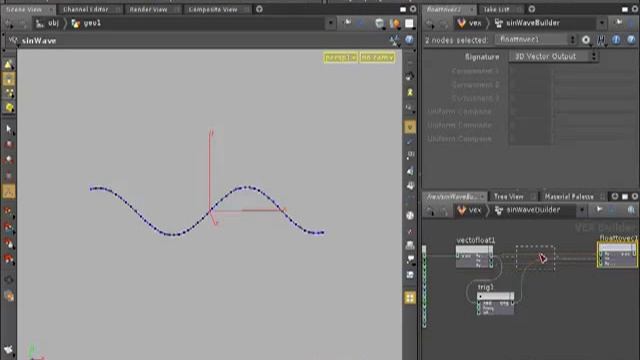Click the network editor find icon
The image size is (640, 360).
click(631, 210)
